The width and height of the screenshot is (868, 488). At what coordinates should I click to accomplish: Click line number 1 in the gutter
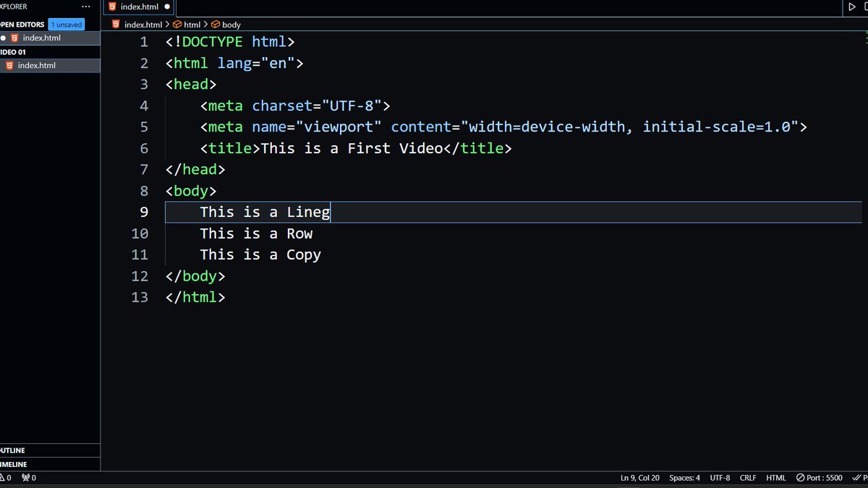click(144, 42)
